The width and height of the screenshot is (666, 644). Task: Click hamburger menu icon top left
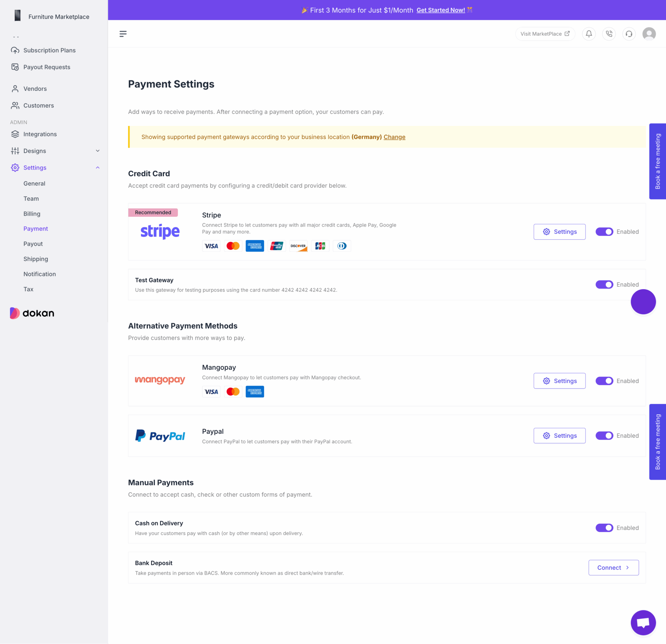pos(124,33)
